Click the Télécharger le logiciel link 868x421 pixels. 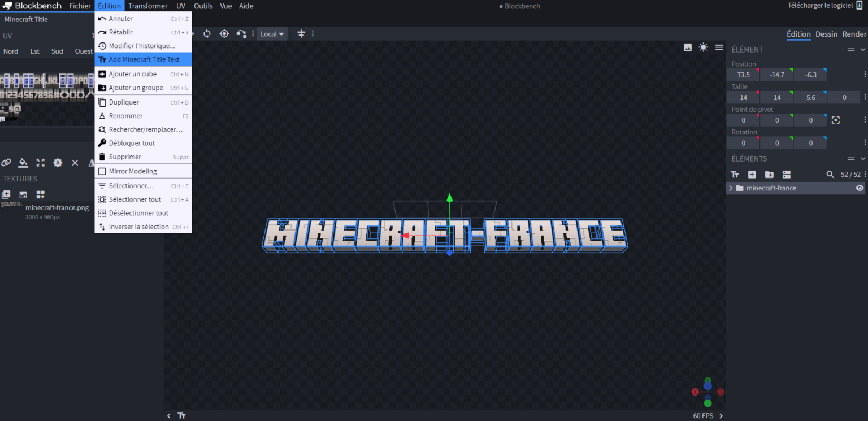(x=820, y=5)
